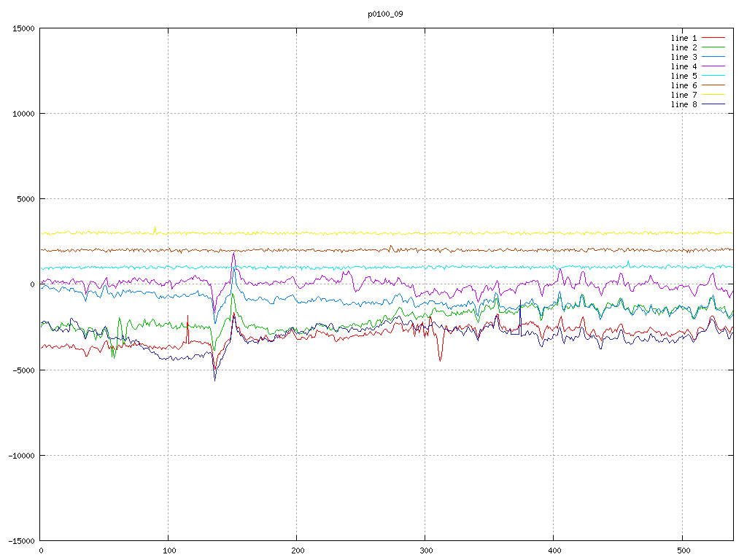Select the "line 6" legend label
Screen dimensions: 747x560
click(684, 85)
